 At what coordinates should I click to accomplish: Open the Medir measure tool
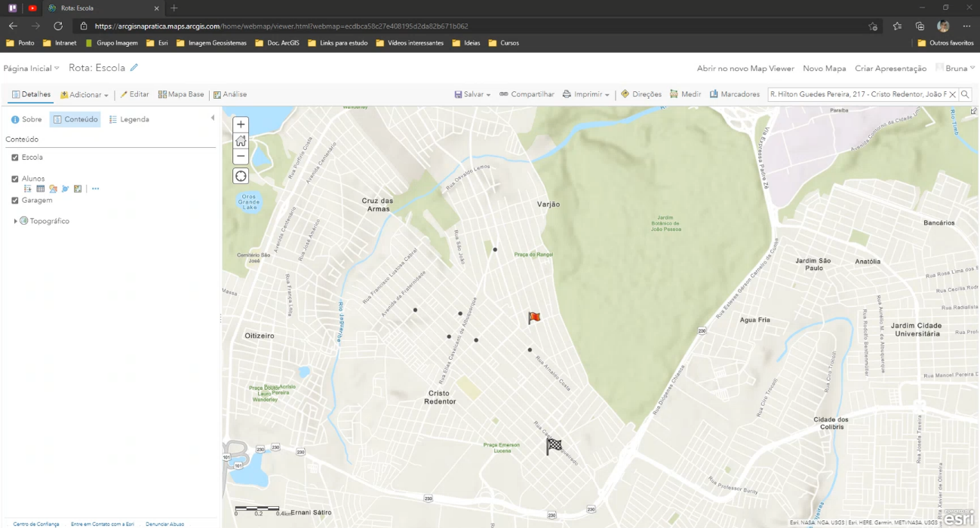(x=685, y=94)
